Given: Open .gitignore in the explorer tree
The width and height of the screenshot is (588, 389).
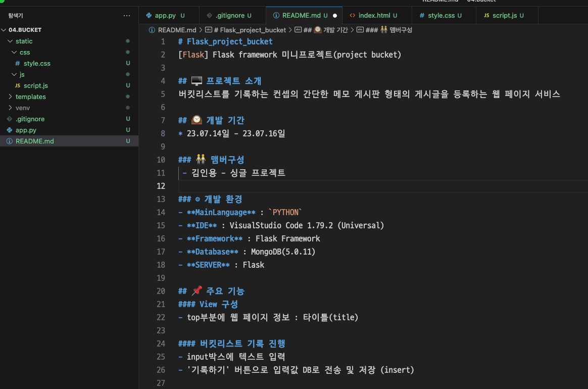Looking at the screenshot, I should (x=69, y=119).
